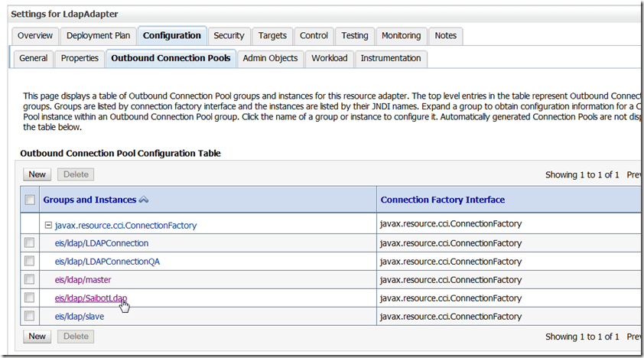Tick the eis/ldap/SaibotLdap checkbox

(x=30, y=298)
